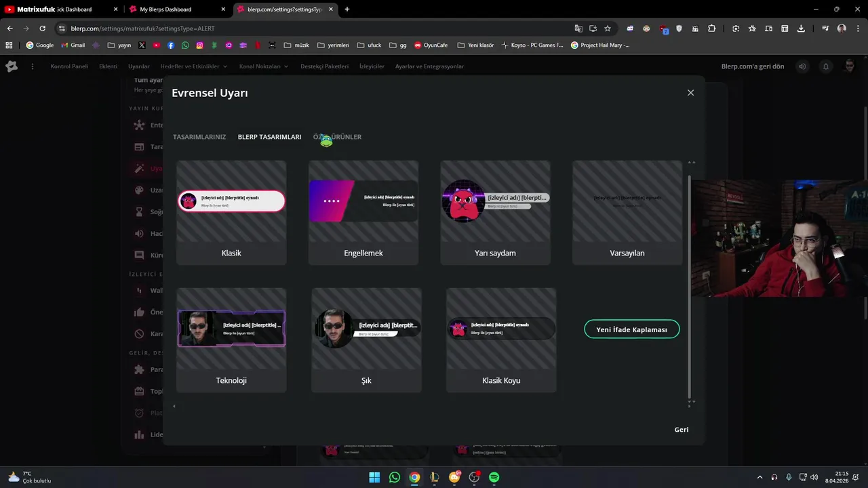Select the Engellemek design card
This screenshot has width=868, height=488.
pyautogui.click(x=363, y=213)
